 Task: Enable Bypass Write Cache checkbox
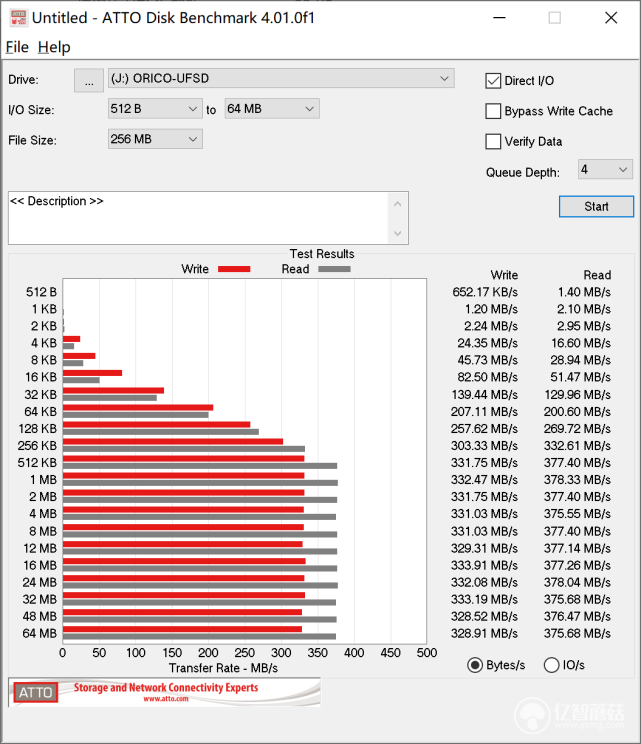493,111
